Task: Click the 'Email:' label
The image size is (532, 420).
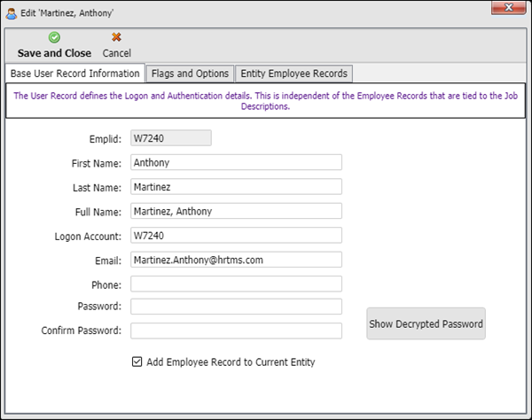Action: pyautogui.click(x=108, y=261)
